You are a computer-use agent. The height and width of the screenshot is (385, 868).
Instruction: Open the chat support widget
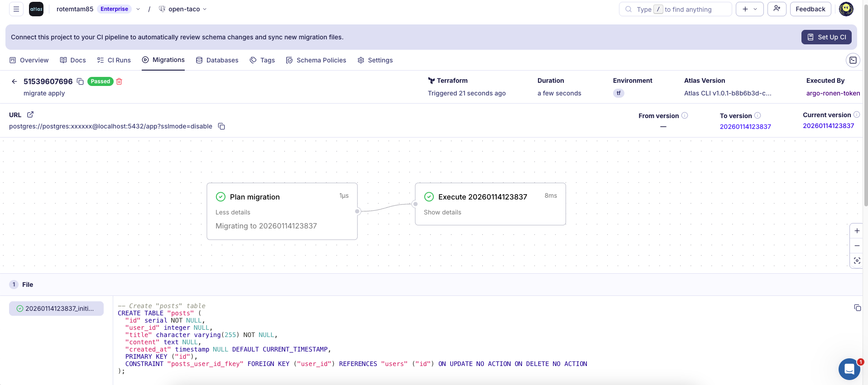pyautogui.click(x=849, y=369)
